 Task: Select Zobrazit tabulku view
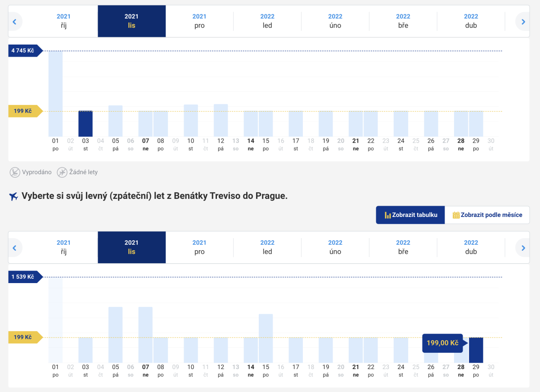(410, 215)
